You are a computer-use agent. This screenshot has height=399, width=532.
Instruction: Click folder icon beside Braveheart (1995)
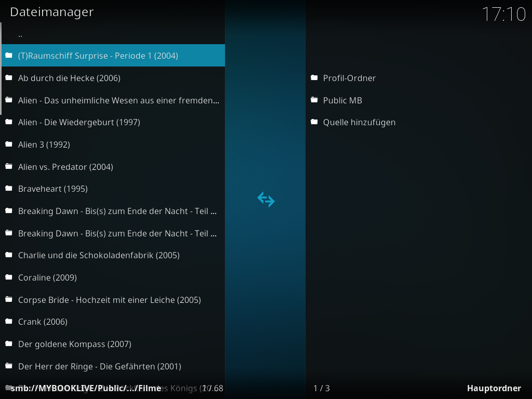(x=9, y=188)
